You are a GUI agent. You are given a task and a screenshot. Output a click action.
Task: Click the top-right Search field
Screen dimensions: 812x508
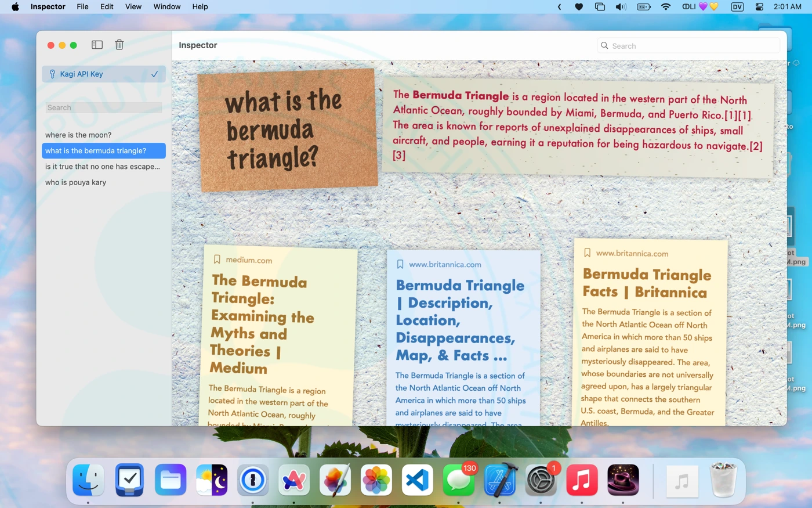tap(690, 46)
